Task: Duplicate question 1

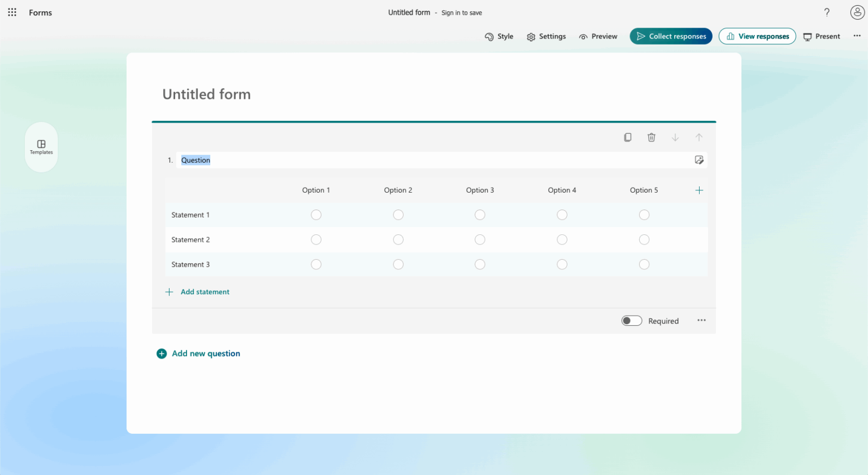Action: 628,137
